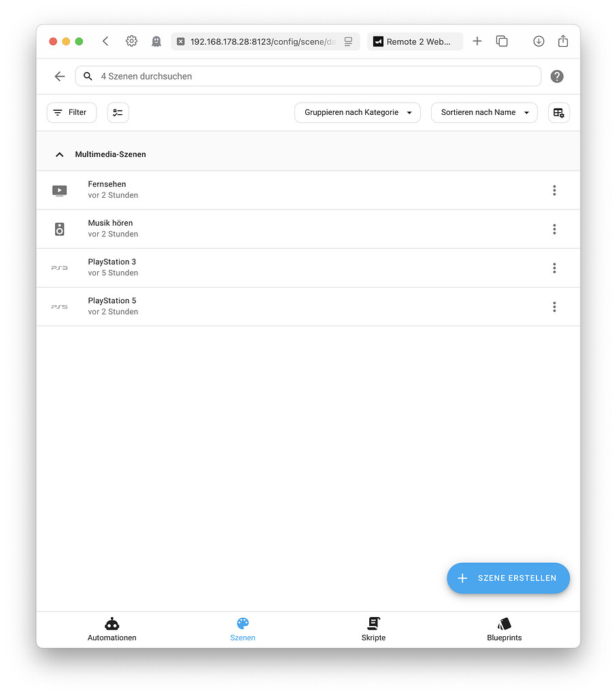The height and width of the screenshot is (696, 616).
Task: Click the Szene erstellen button
Action: coord(508,578)
